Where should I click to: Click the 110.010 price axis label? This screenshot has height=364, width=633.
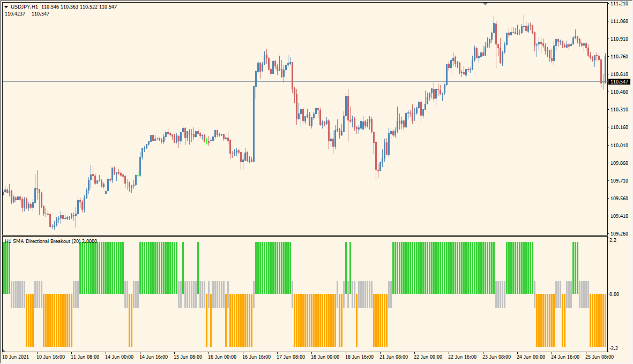pyautogui.click(x=619, y=145)
